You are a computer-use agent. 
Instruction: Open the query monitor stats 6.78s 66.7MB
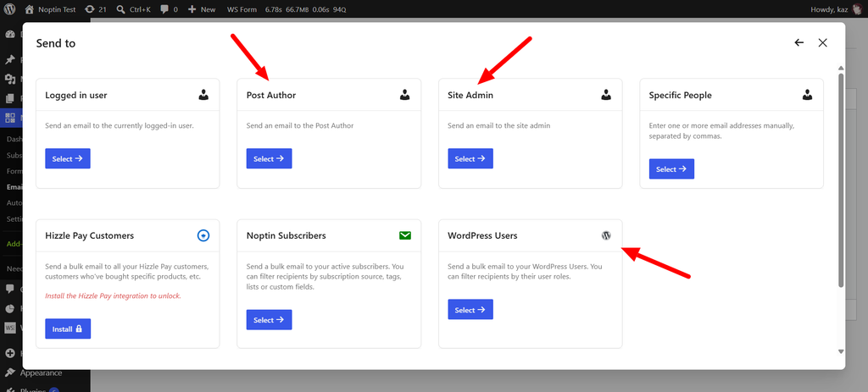(x=305, y=9)
